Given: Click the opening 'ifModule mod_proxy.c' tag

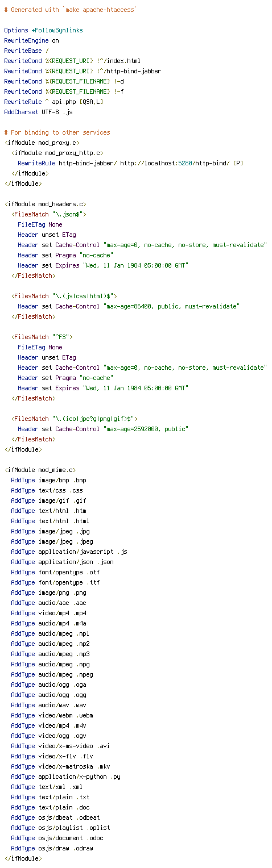Looking at the screenshot, I should tap(42, 143).
